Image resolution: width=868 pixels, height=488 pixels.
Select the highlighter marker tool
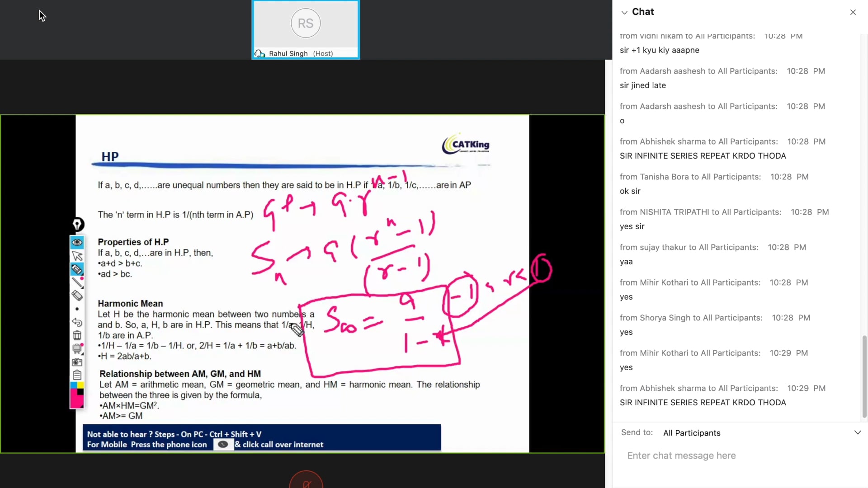(x=77, y=269)
